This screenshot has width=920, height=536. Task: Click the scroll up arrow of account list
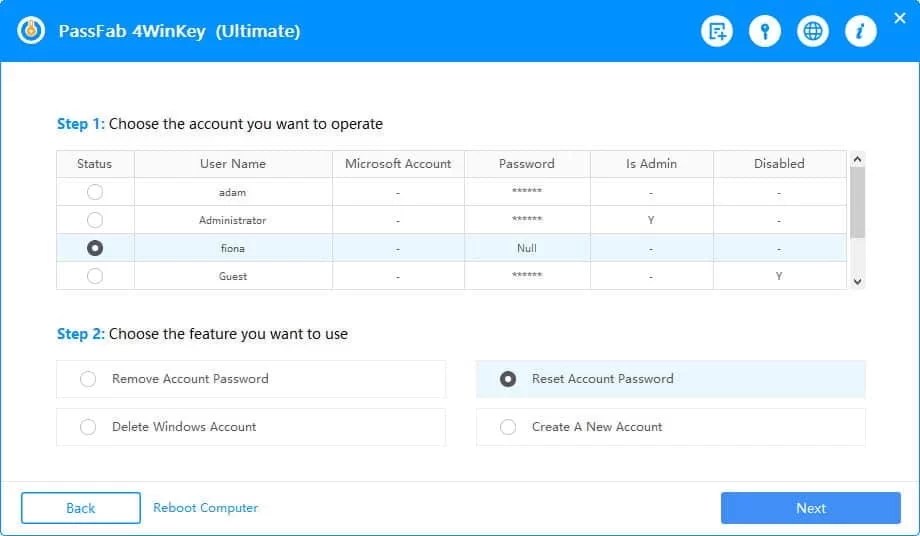857,159
